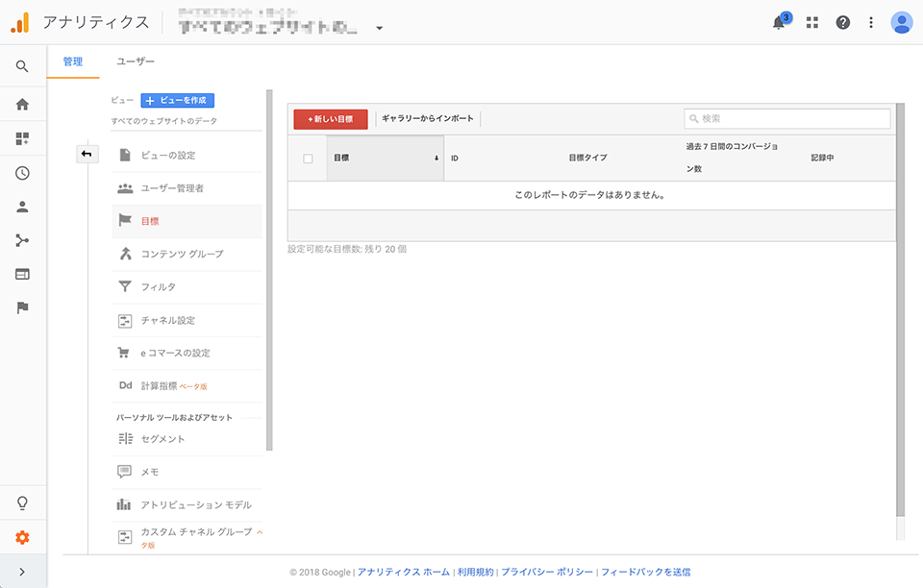The image size is (923, 588).
Task: Open the Google apps grid icon
Action: tap(812, 22)
